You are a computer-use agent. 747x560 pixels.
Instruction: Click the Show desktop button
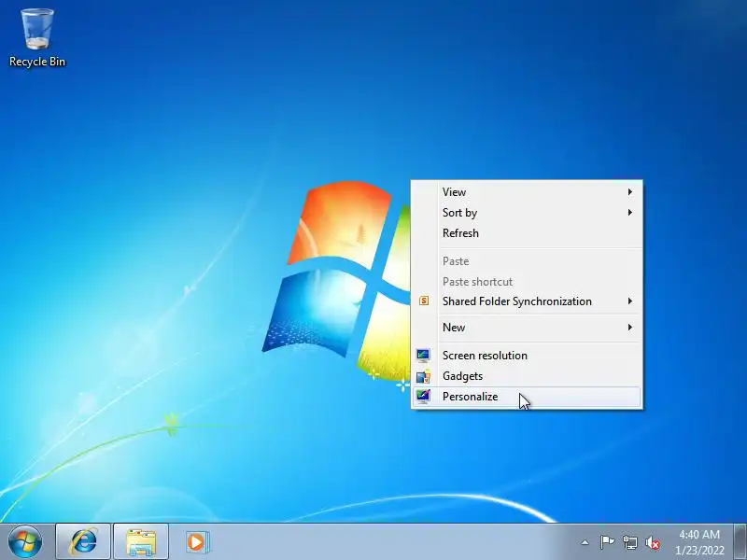pyautogui.click(x=740, y=541)
